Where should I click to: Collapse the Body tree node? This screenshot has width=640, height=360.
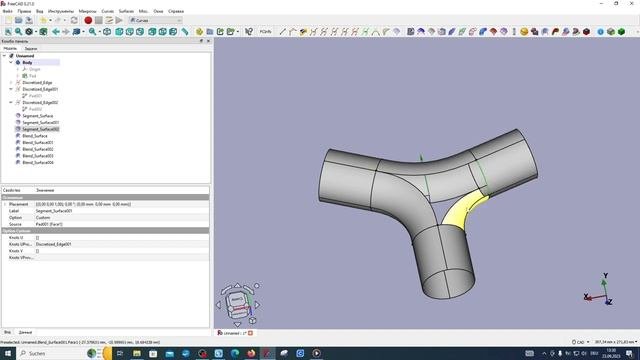click(x=11, y=62)
